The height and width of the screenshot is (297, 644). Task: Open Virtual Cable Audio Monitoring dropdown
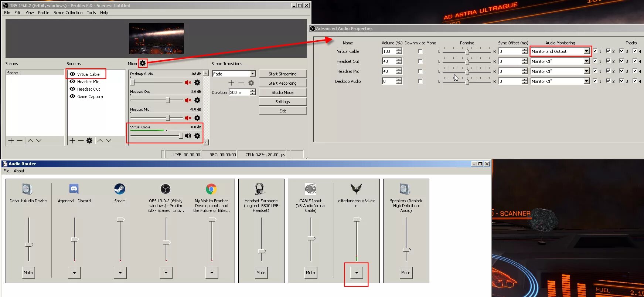pos(560,51)
